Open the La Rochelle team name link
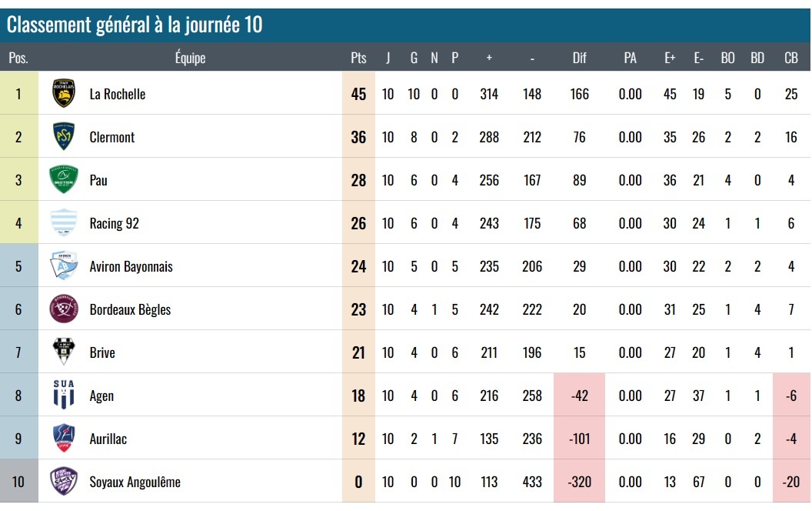The image size is (812, 511). click(117, 94)
